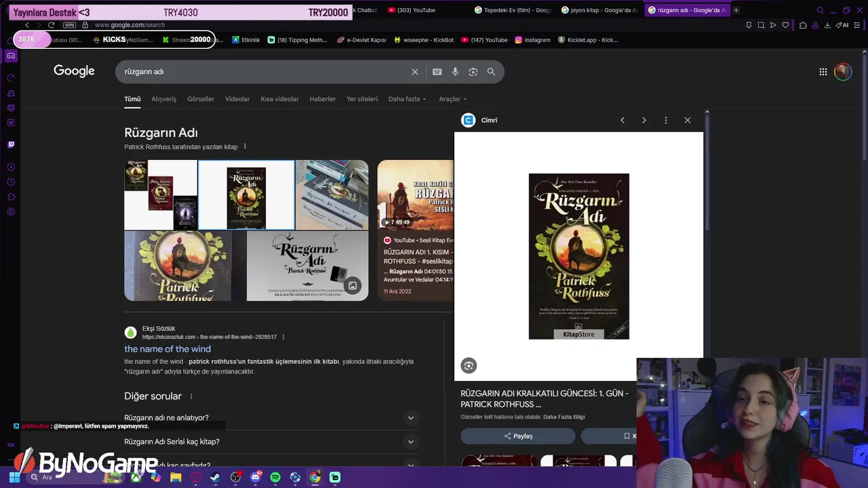The height and width of the screenshot is (488, 868).
Task: Go to next image in preview panel
Action: (x=644, y=120)
